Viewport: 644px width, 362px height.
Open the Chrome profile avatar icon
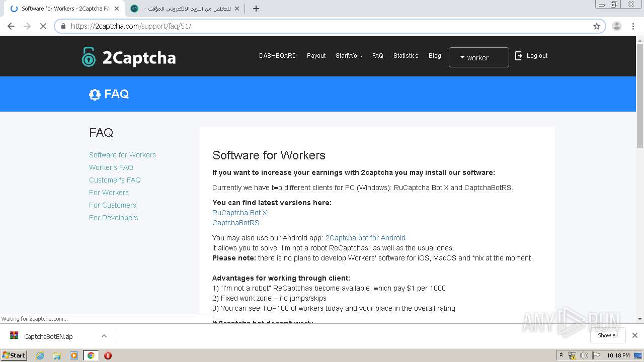[617, 26]
